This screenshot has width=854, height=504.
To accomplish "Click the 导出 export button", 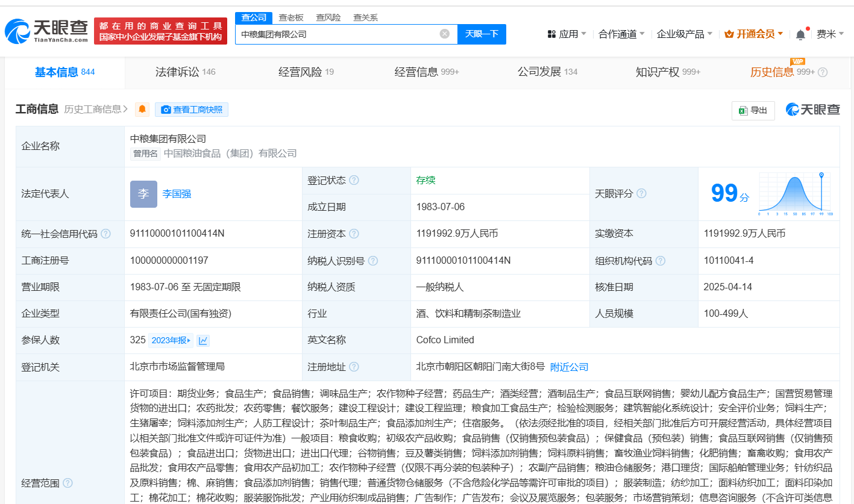I will click(x=753, y=110).
